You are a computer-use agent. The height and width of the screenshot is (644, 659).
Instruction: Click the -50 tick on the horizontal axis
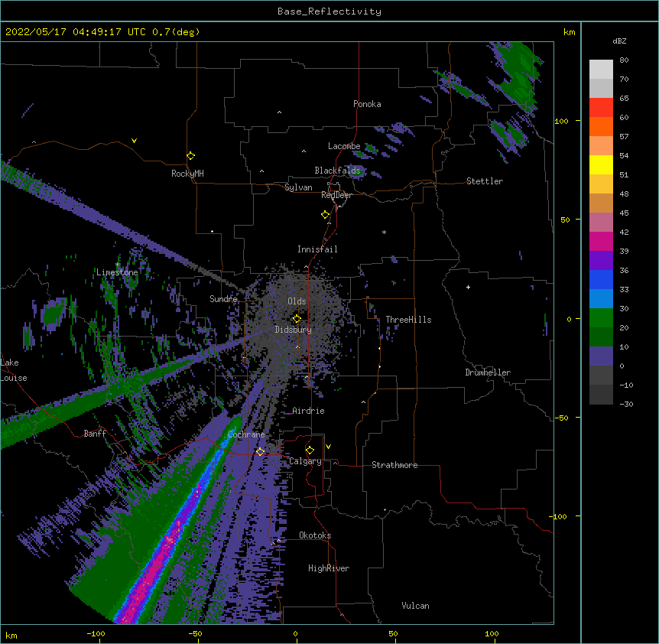pyautogui.click(x=195, y=633)
